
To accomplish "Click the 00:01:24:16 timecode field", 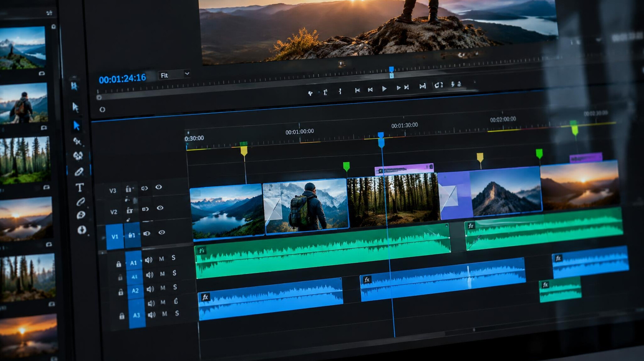I will point(122,78).
